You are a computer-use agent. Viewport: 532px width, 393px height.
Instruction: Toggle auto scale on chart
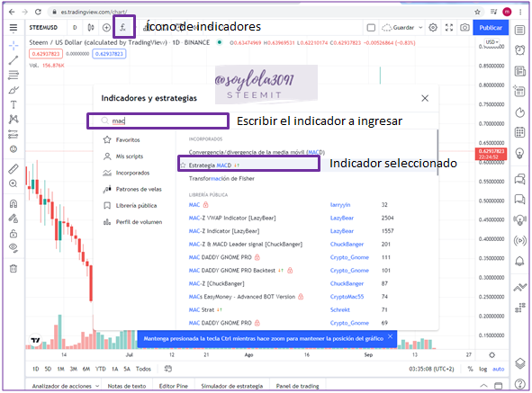coord(498,369)
